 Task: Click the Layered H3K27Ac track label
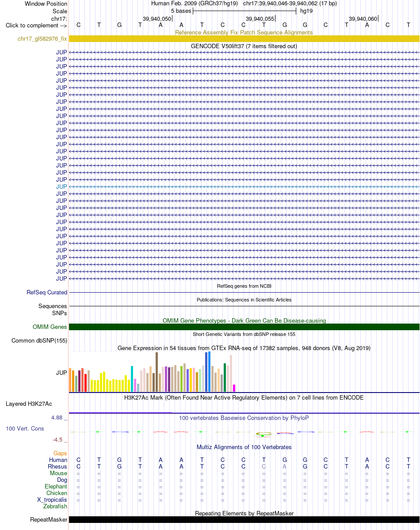29,404
